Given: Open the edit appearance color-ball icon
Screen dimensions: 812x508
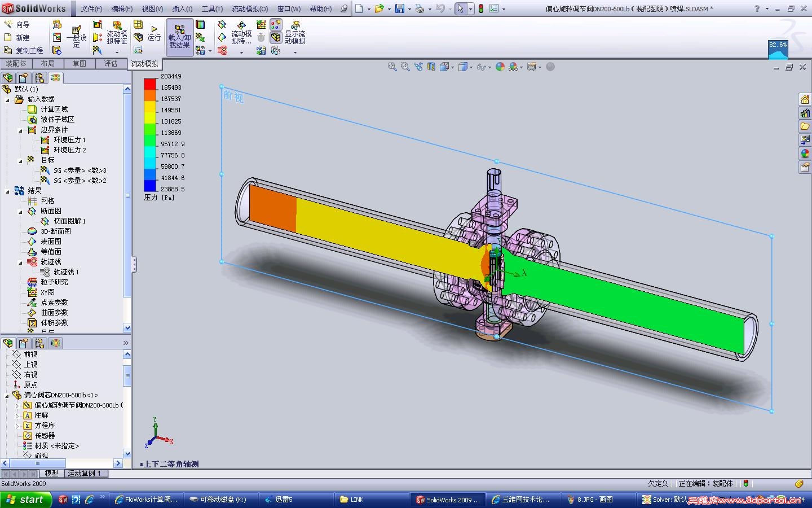Looking at the screenshot, I should click(500, 67).
